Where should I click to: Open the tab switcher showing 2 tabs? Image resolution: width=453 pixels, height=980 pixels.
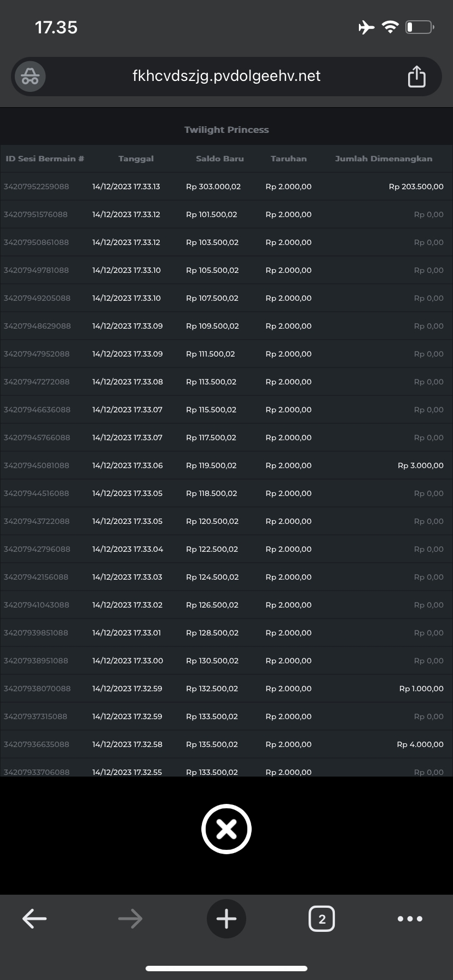(322, 919)
